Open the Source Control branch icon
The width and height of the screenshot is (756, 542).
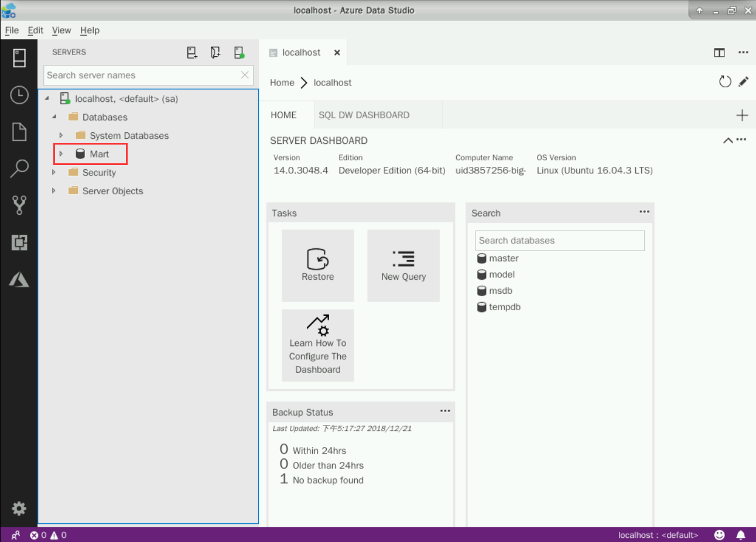(x=19, y=205)
